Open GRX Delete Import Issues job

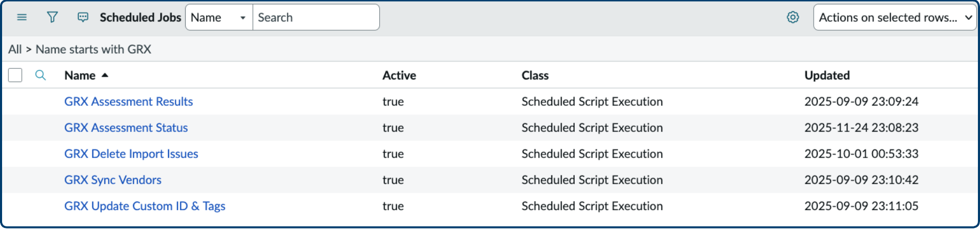click(131, 154)
